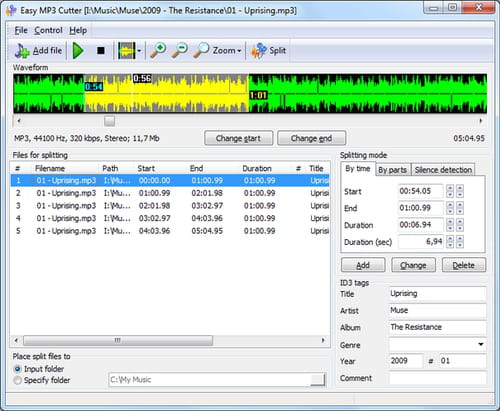Click the waveform selection mode icon

[x=127, y=51]
